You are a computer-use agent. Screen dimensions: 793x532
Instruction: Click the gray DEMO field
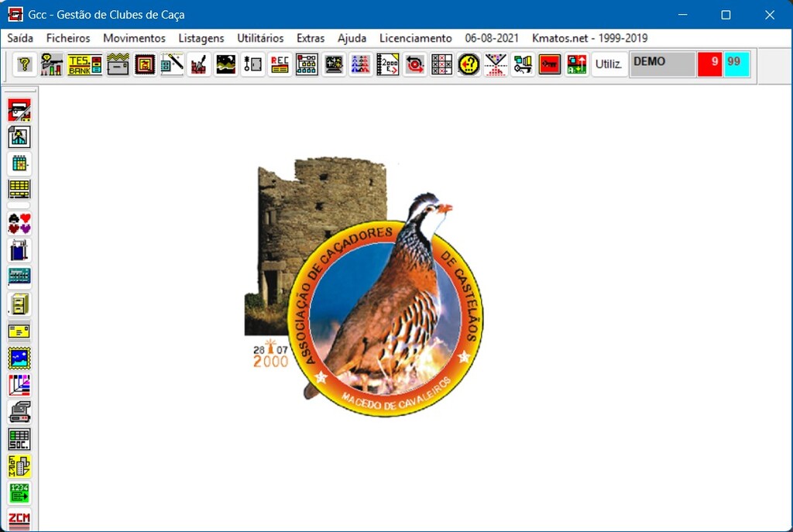click(662, 64)
